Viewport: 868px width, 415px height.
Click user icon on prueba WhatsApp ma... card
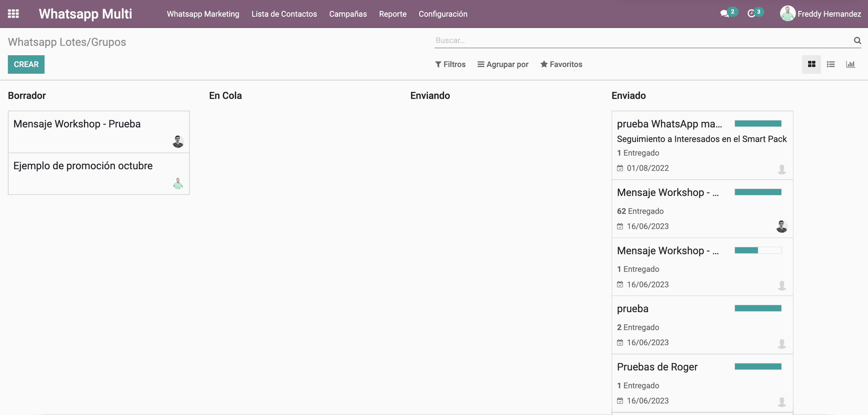(782, 169)
